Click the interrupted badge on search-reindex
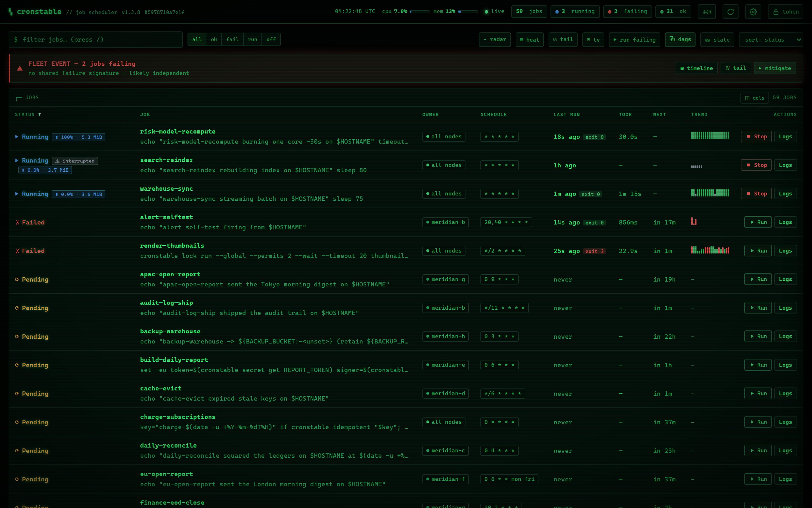The height and width of the screenshot is (508, 812). click(75, 161)
